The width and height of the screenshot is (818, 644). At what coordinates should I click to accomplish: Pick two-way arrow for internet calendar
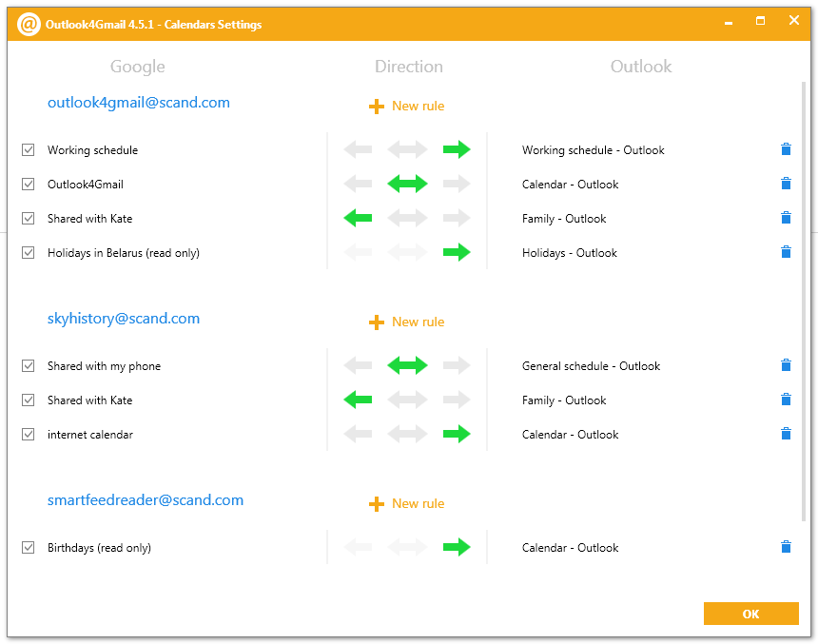pos(407,434)
